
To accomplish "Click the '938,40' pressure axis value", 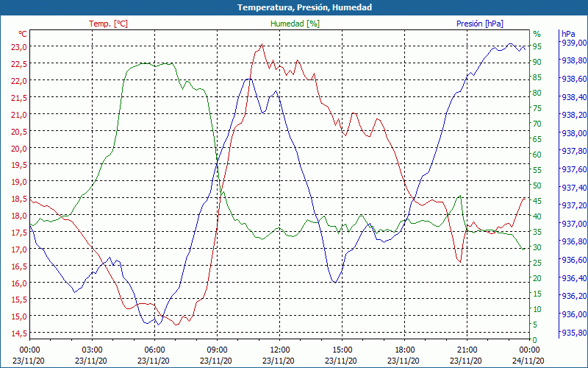I will point(574,97).
